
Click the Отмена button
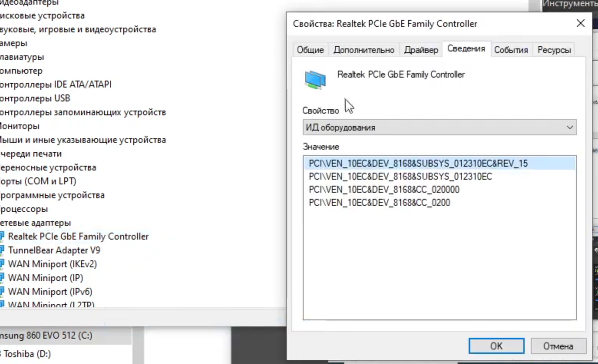(x=558, y=346)
